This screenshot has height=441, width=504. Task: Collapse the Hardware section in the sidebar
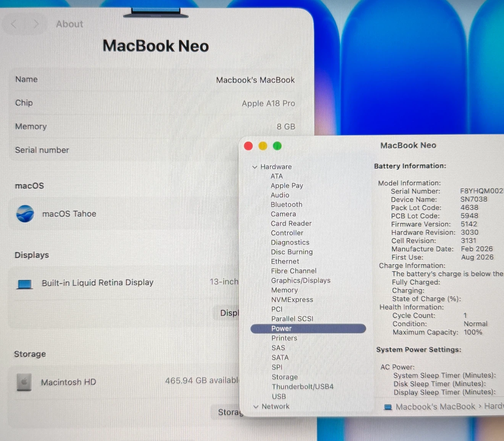(x=255, y=167)
